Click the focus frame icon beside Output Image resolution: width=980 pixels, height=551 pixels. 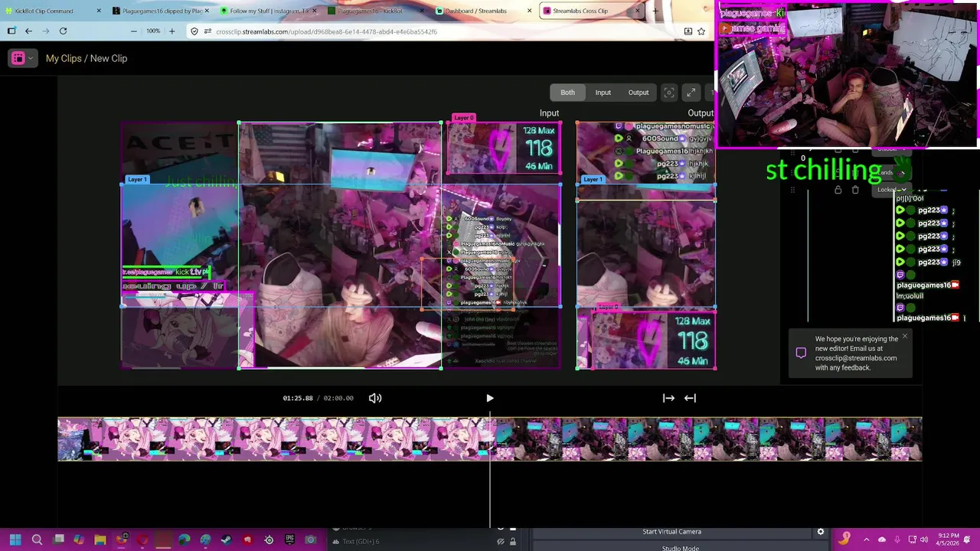669,93
